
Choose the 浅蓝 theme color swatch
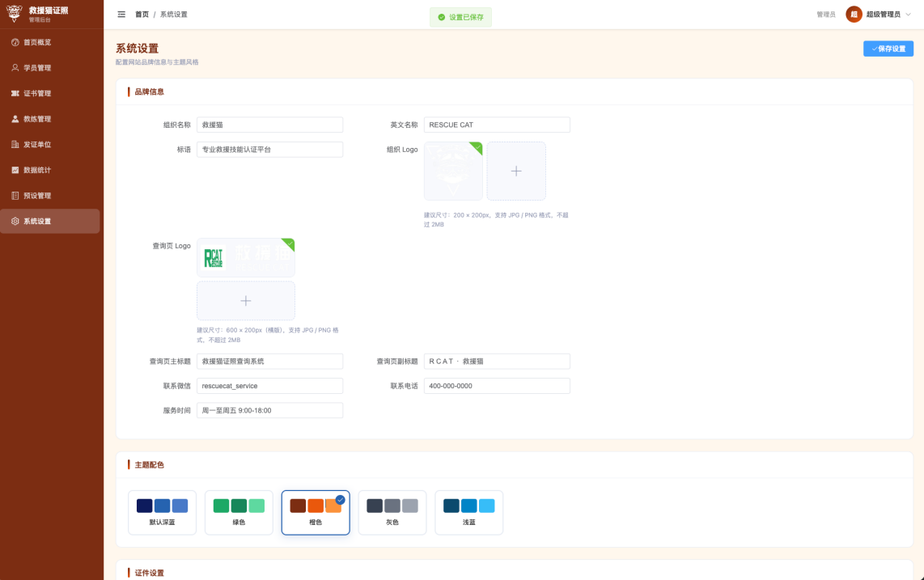pyautogui.click(x=468, y=512)
